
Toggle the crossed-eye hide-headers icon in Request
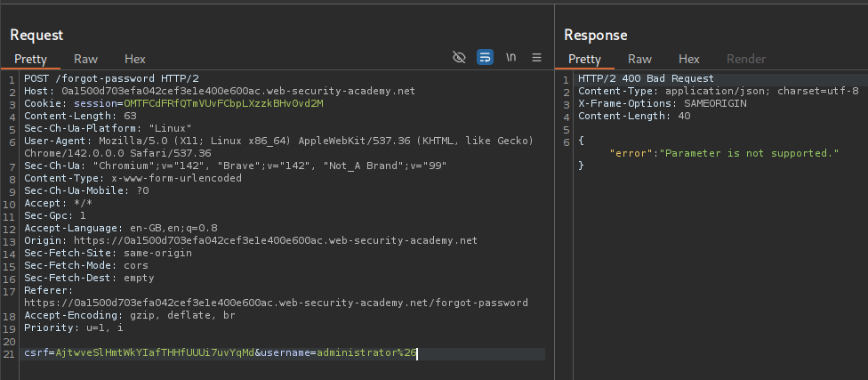pos(459,57)
